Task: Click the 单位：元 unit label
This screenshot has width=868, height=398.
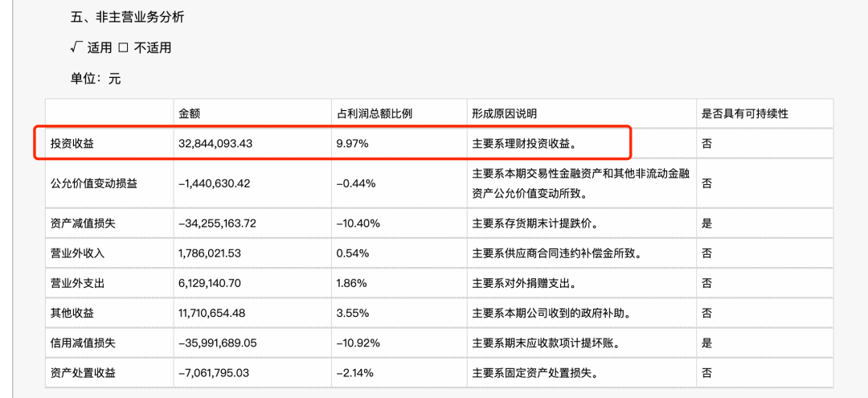Action: [x=96, y=79]
